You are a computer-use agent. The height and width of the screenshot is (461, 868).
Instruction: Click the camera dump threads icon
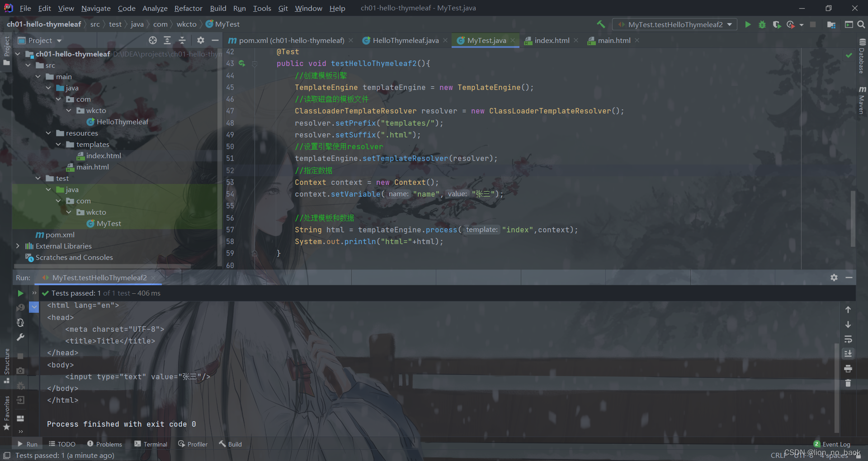20,371
